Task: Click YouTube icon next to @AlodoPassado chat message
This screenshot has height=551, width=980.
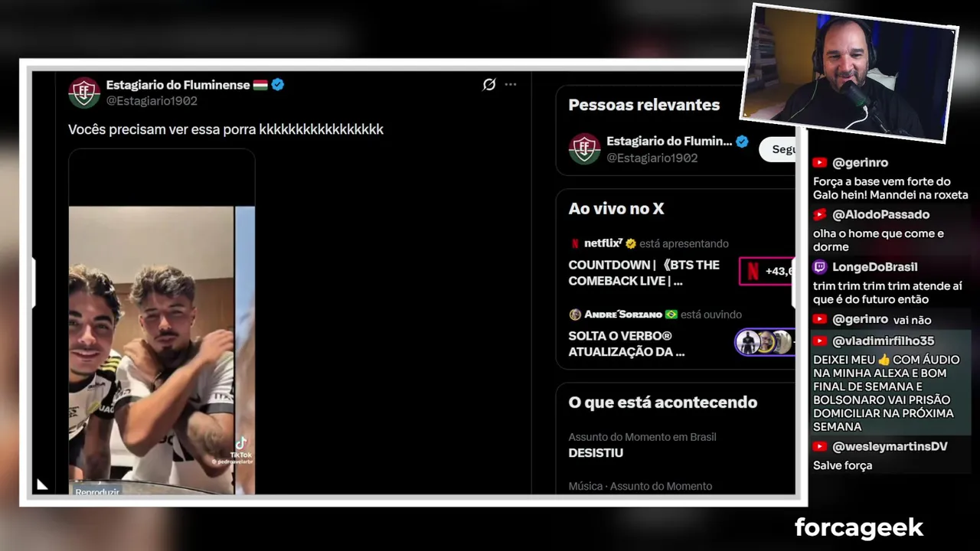Action: click(820, 215)
